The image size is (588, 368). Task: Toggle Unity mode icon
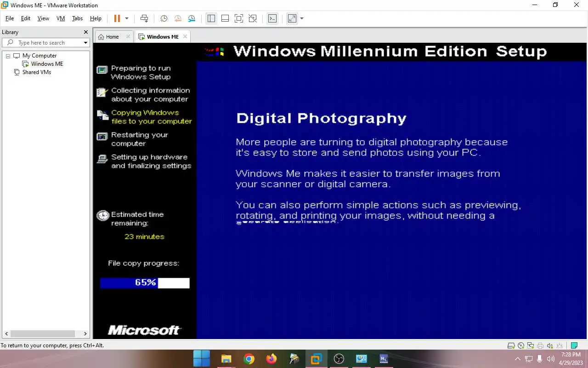[x=253, y=18]
